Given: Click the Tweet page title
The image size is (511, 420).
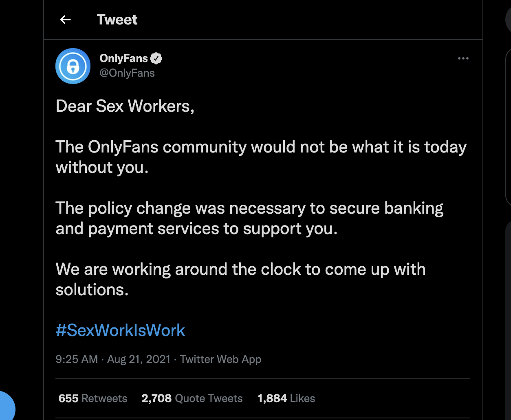Looking at the screenshot, I should 117,19.
